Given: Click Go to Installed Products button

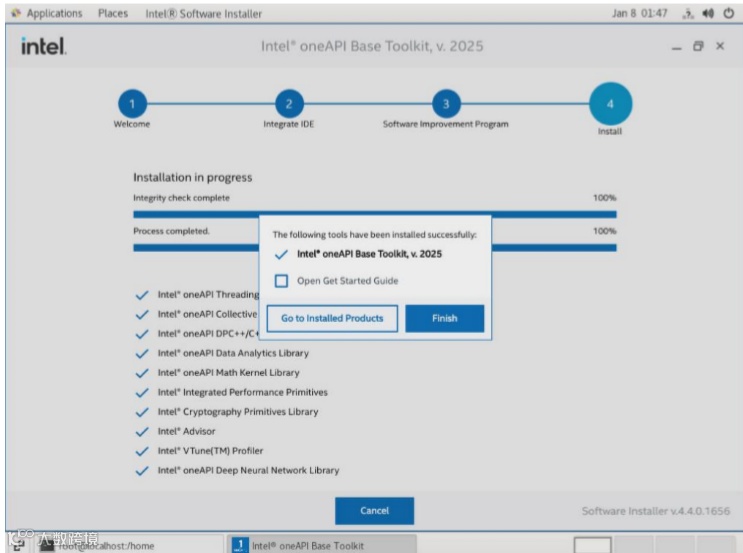Looking at the screenshot, I should (332, 318).
